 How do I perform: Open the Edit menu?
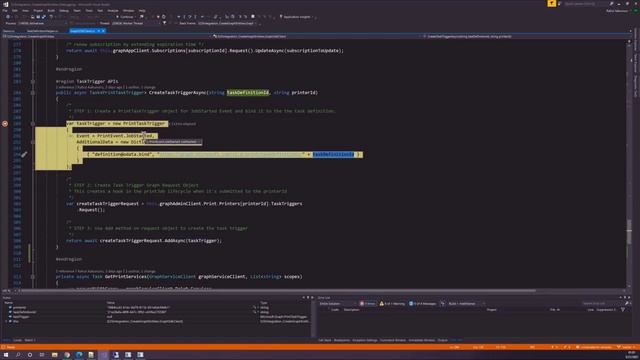(x=15, y=11)
